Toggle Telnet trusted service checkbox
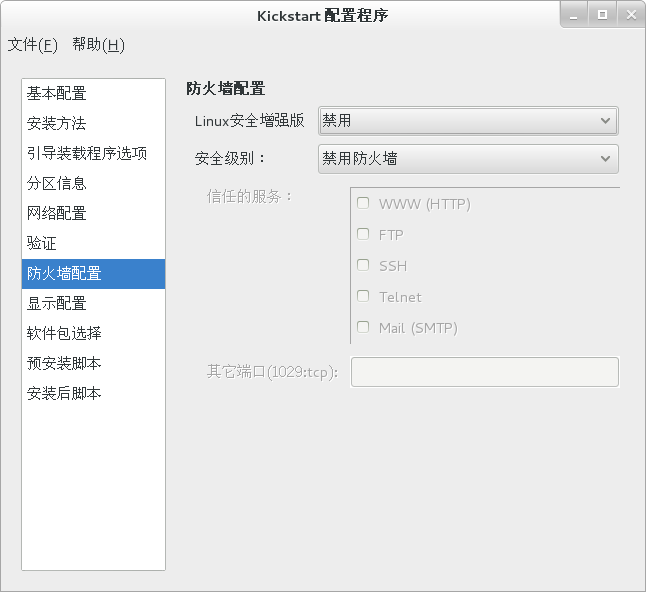 pyautogui.click(x=363, y=296)
